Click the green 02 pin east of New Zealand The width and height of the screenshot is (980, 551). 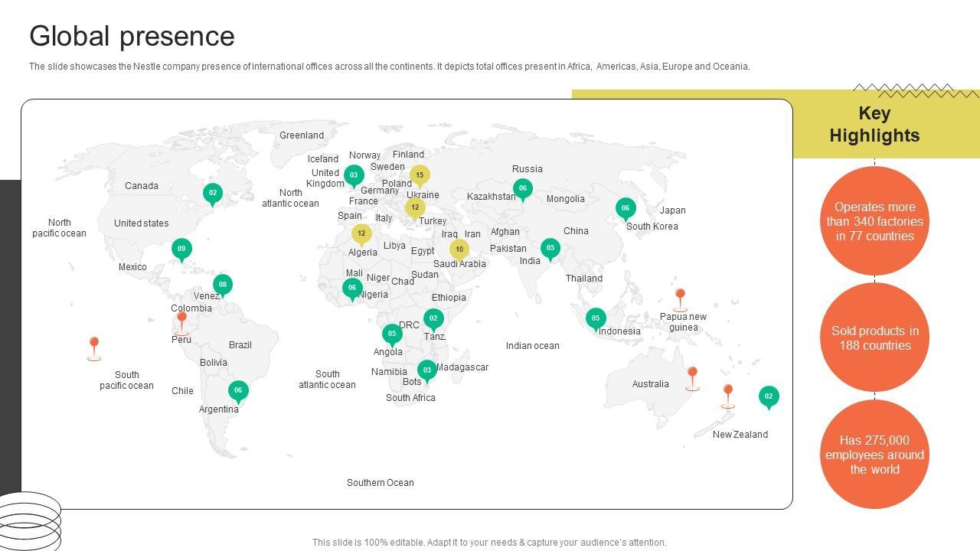(769, 396)
